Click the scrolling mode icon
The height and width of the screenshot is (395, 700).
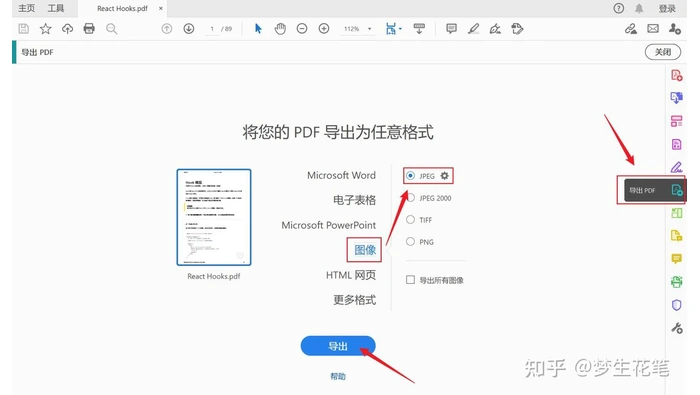pyautogui.click(x=419, y=29)
